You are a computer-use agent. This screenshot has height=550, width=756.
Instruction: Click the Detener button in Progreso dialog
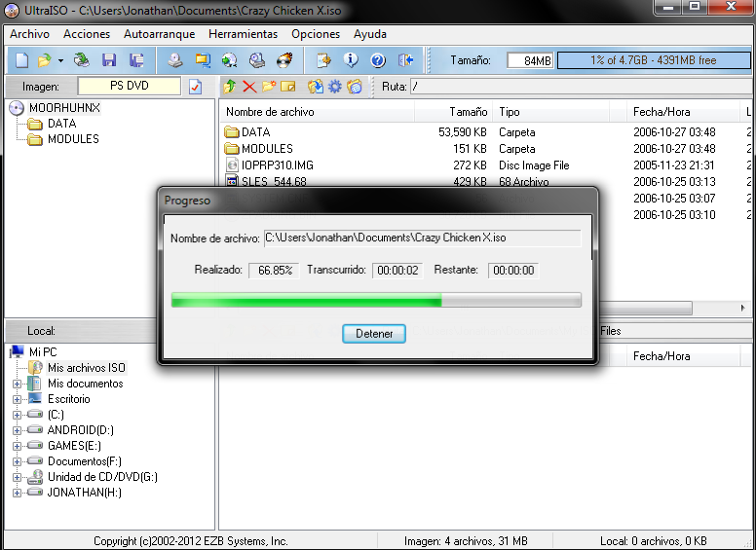point(374,333)
